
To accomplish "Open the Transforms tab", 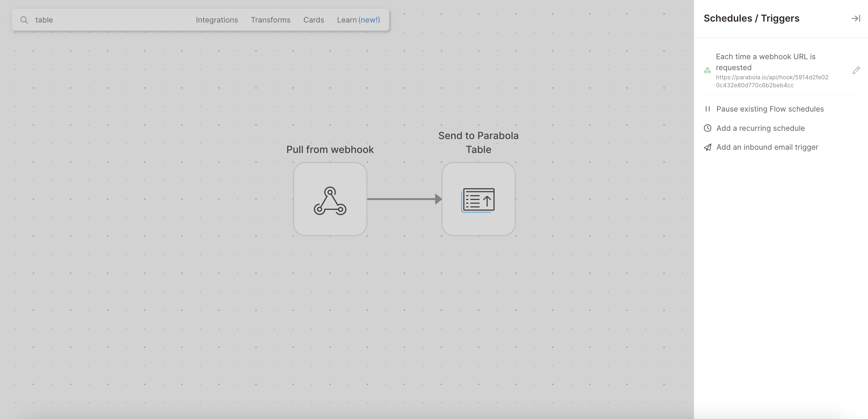I will 270,20.
